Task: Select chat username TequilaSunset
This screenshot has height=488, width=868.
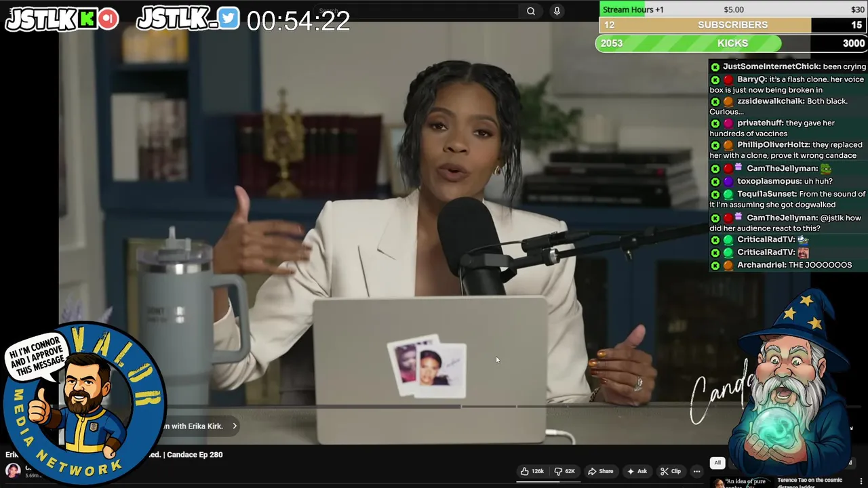Action: 766,194
